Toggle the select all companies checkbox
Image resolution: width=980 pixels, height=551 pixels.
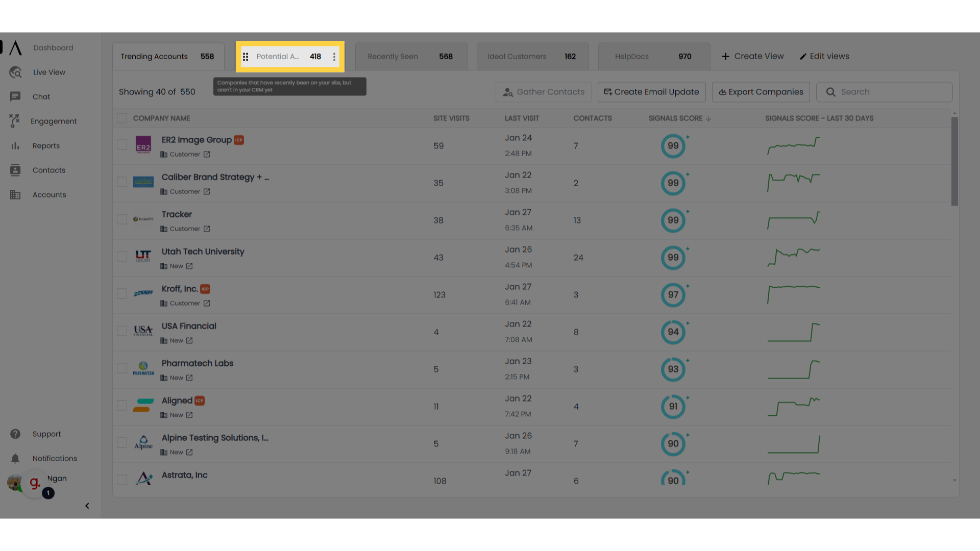click(x=122, y=118)
